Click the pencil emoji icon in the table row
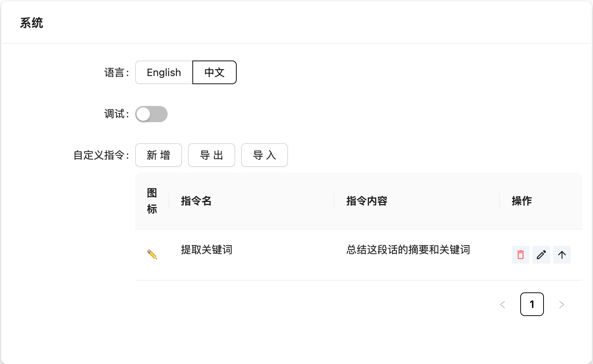593x364 pixels. (x=152, y=254)
